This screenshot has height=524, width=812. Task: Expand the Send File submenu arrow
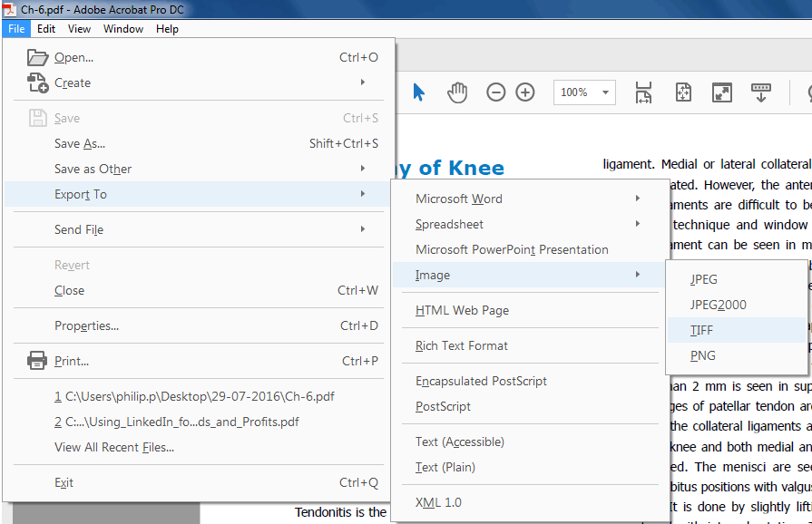coord(363,228)
